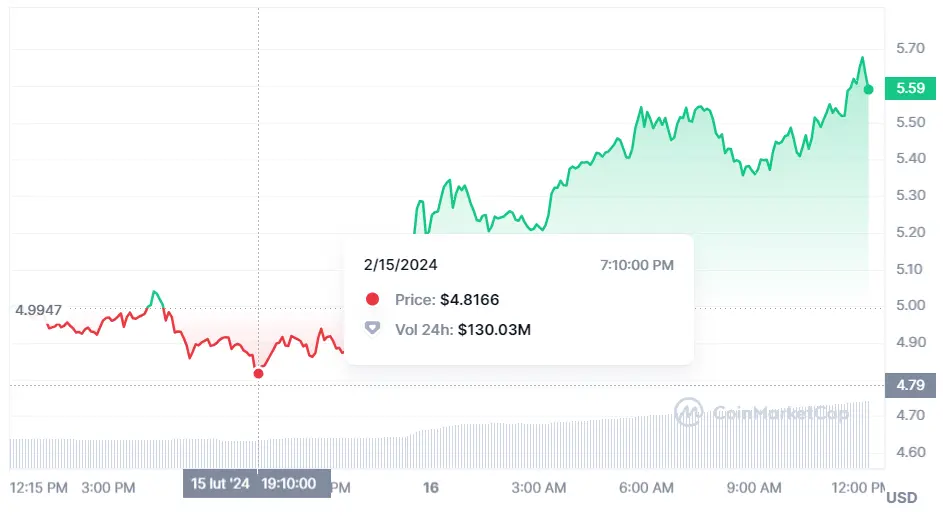Image resolution: width=943 pixels, height=519 pixels.
Task: Click the 2/15/2024 date in the tooltip
Action: 400,265
